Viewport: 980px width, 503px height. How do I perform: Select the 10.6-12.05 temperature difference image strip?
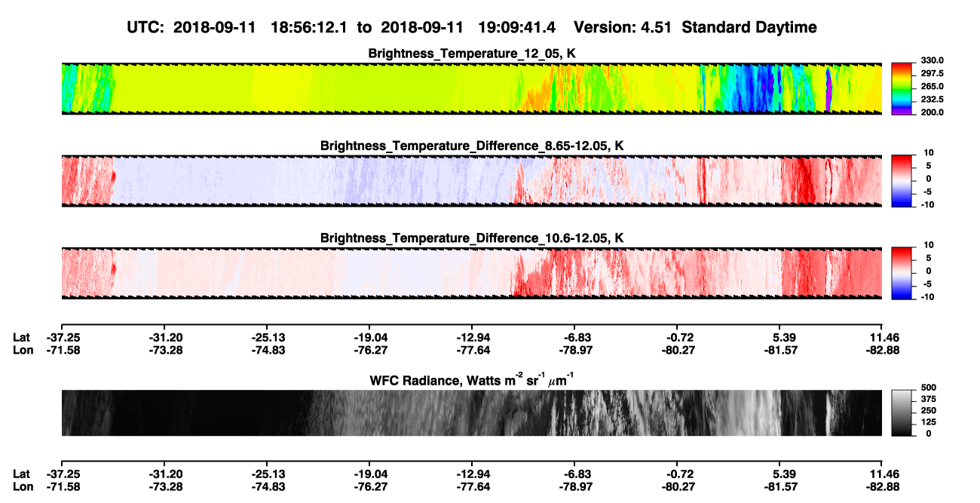click(x=471, y=272)
